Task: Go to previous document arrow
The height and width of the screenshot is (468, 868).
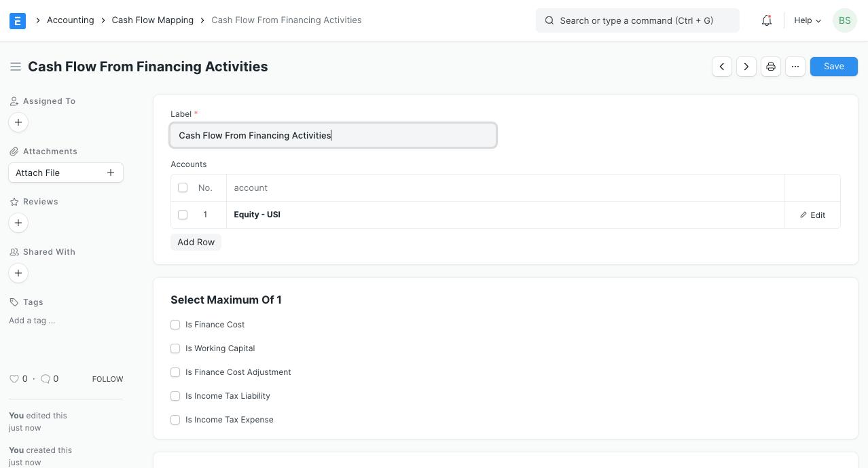Action: [722, 67]
